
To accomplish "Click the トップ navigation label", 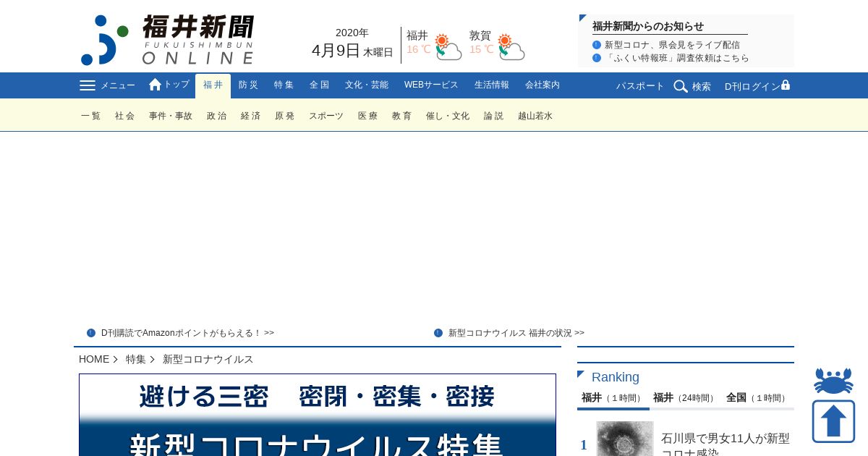I will [176, 85].
